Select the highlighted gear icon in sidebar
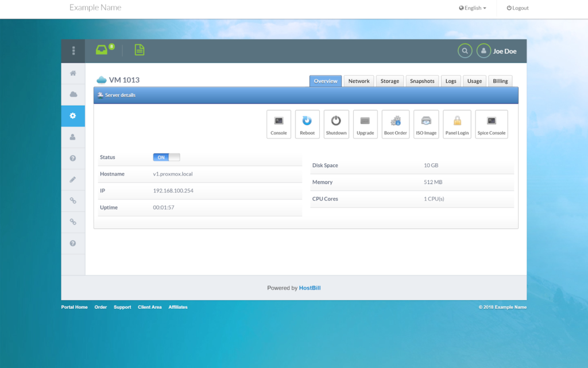Viewport: 588px width, 368px height. point(73,116)
